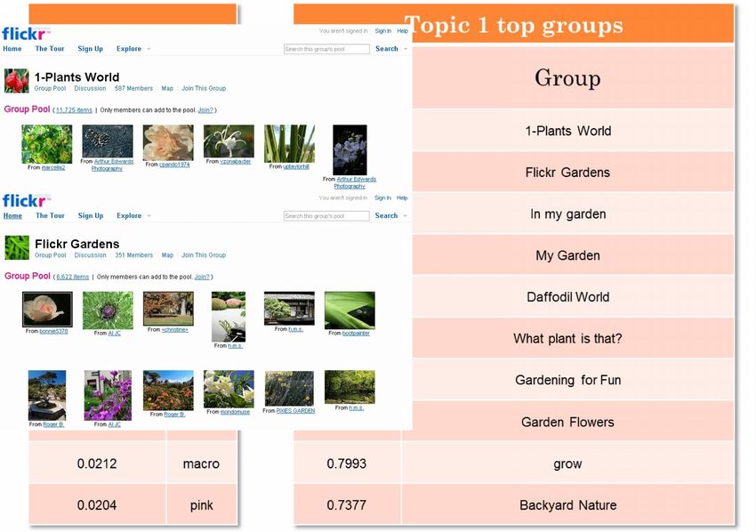The image size is (756, 532).
Task: Open the 11,725 items link
Action: coord(74,110)
